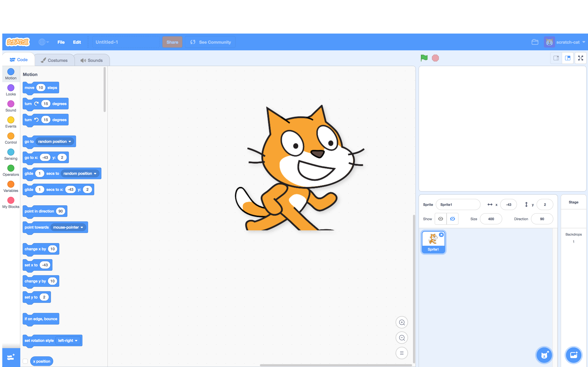Image resolution: width=588 pixels, height=367 pixels.
Task: Hide the sprite using crossed-eye toggle
Action: pos(452,219)
